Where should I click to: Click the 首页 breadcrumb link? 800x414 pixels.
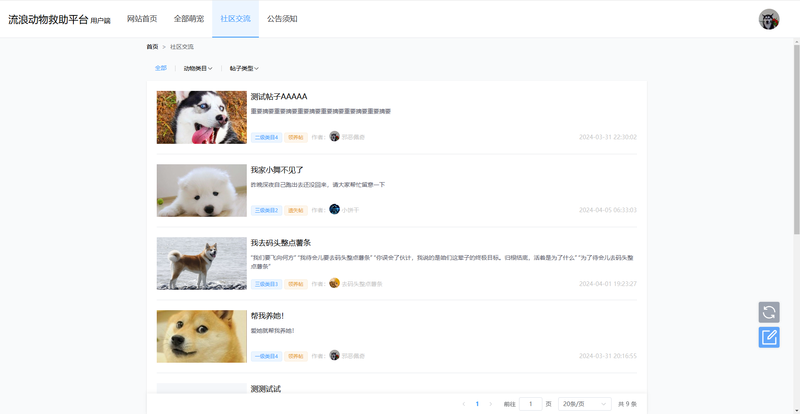(x=152, y=47)
